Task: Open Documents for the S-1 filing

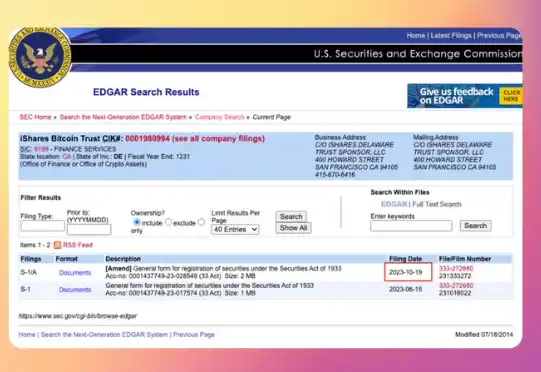Action: tap(75, 290)
